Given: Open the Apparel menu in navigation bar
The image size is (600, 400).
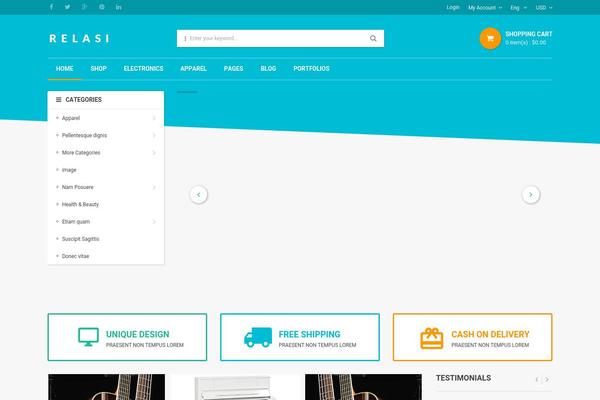Looking at the screenshot, I should point(193,69).
